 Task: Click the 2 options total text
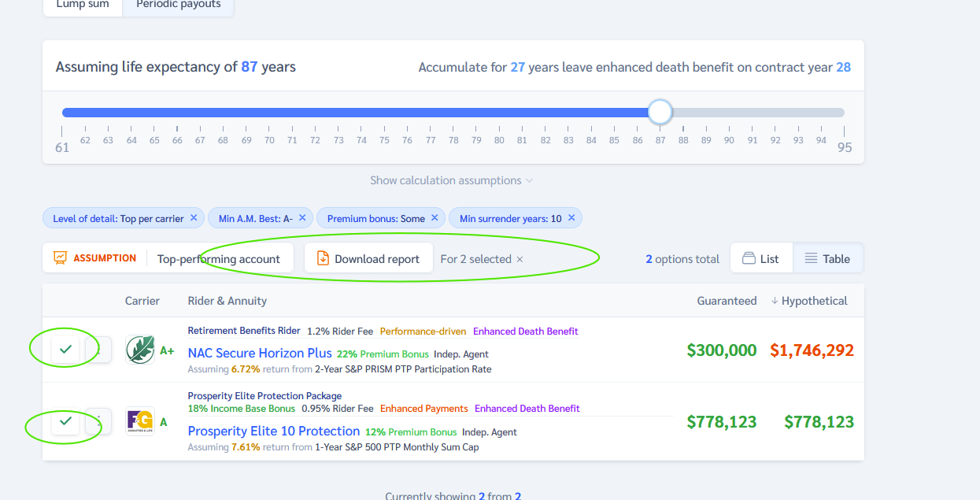click(682, 259)
